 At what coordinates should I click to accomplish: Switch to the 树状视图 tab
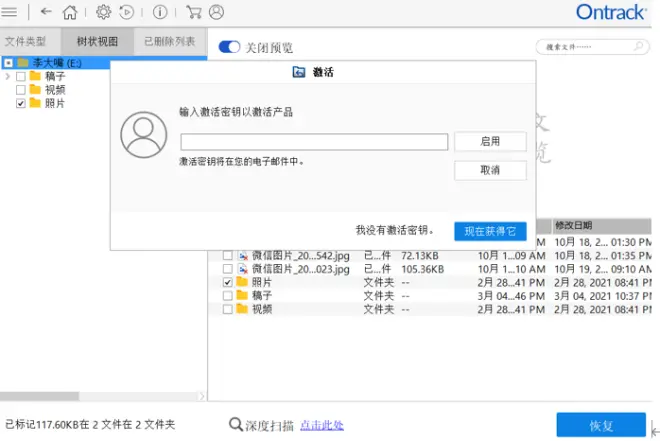pyautogui.click(x=97, y=41)
